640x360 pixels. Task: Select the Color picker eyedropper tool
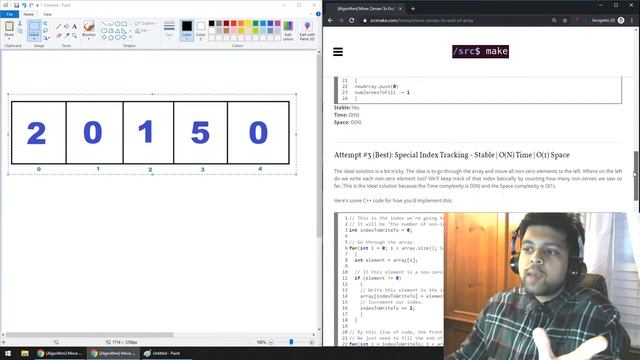click(67, 36)
